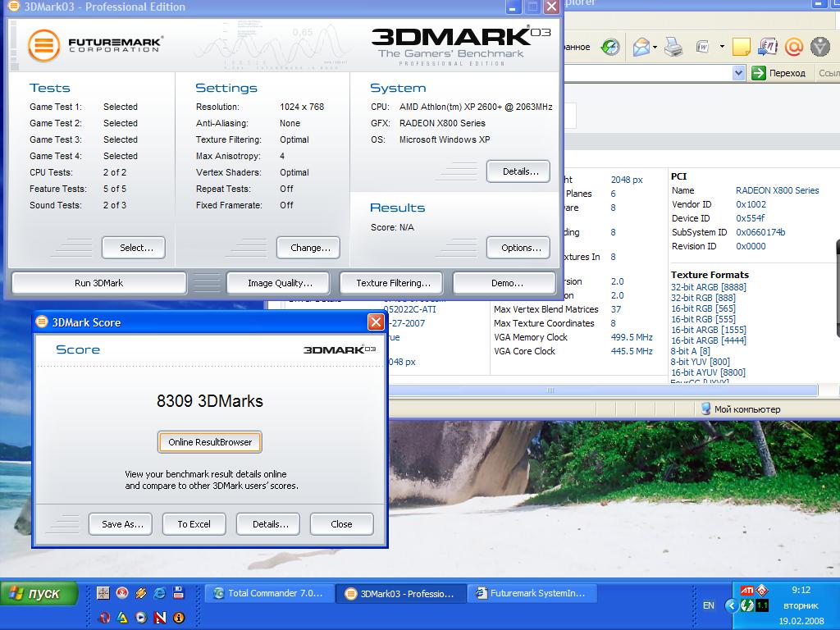Click the 1024 x 768 resolution value
This screenshot has height=630, width=840.
click(x=302, y=107)
